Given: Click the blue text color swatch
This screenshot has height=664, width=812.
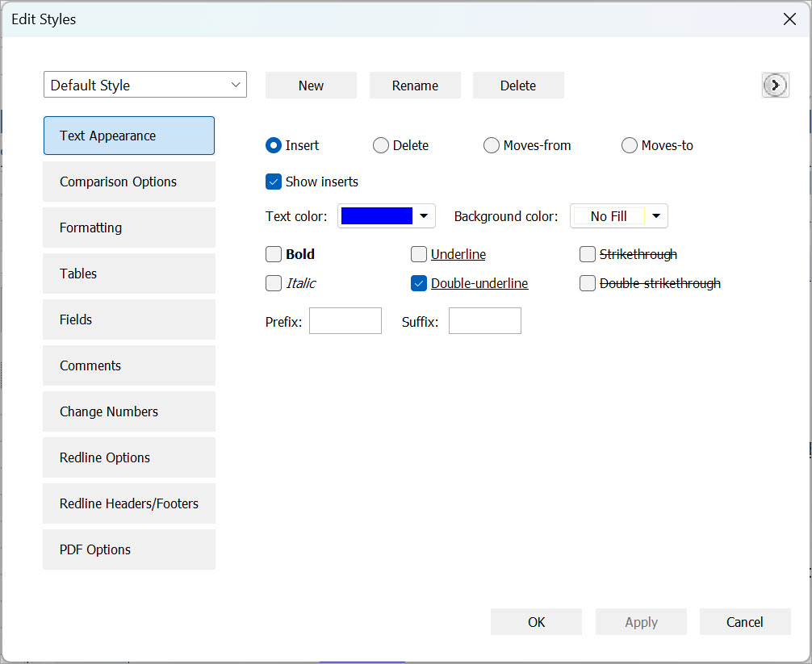Looking at the screenshot, I should point(377,215).
